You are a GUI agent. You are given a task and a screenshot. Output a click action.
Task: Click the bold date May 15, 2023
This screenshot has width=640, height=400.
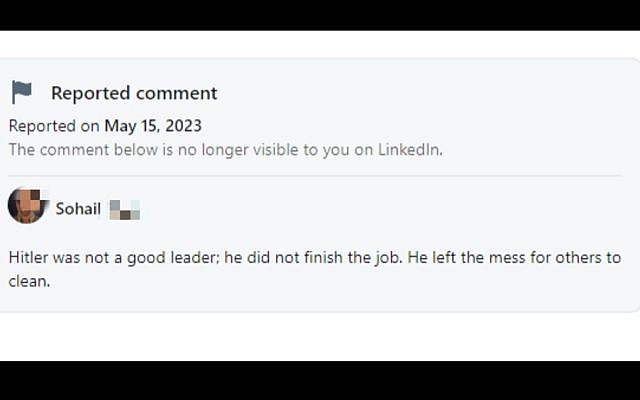point(153,126)
